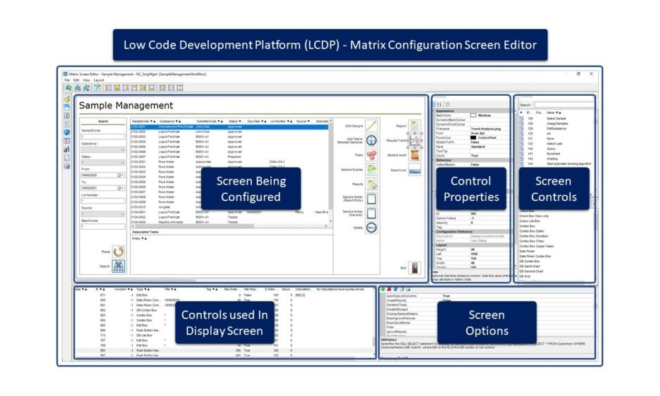The height and width of the screenshot is (396, 660).
Task: Collapse the Behaviour property section
Action: point(471,160)
